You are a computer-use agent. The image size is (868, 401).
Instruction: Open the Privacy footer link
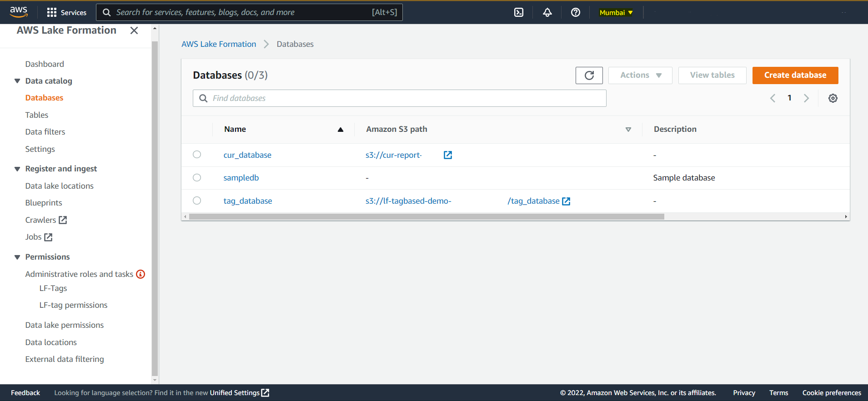pos(744,393)
